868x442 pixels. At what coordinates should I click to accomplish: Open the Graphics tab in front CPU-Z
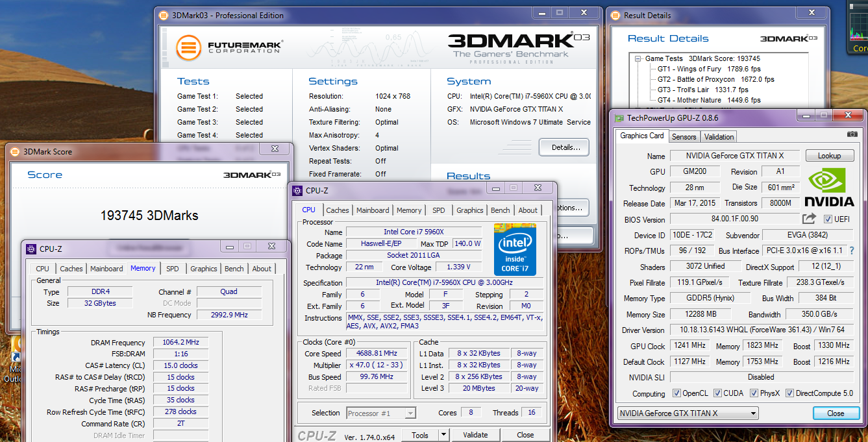[469, 210]
